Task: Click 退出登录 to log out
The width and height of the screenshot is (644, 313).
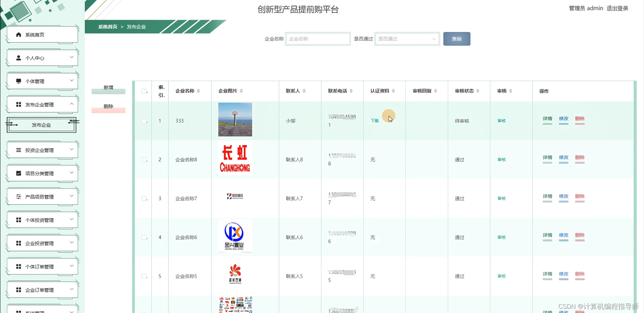Action: tap(617, 8)
